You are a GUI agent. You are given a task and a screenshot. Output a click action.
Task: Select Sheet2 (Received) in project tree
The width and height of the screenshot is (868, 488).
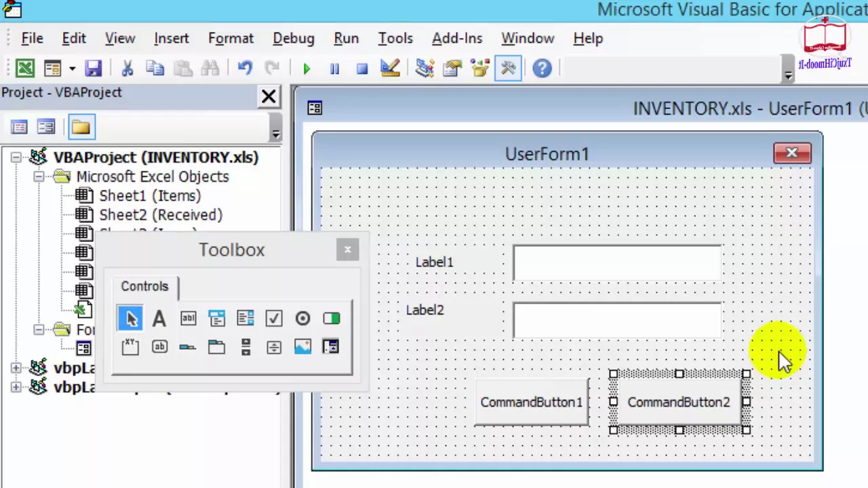[x=161, y=215]
